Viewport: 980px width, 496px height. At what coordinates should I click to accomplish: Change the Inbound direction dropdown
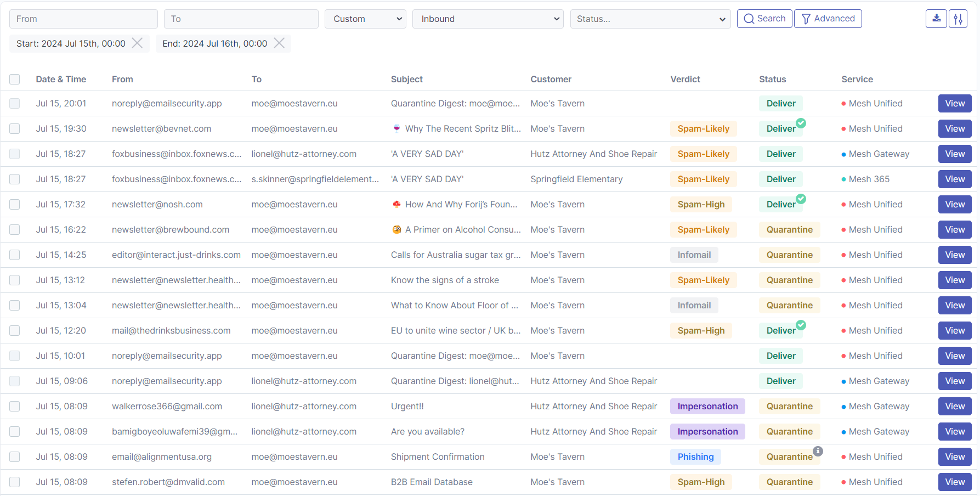pos(488,18)
